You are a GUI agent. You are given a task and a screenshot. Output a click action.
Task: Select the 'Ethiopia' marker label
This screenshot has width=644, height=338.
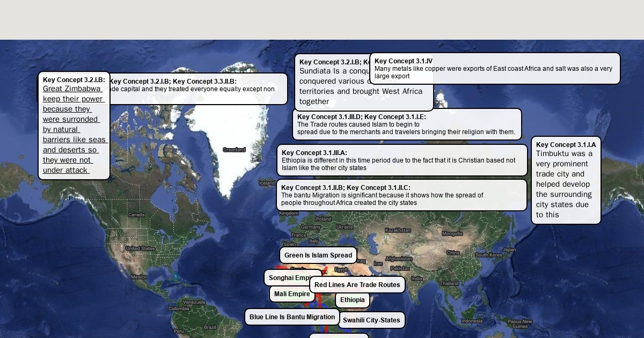pyautogui.click(x=352, y=300)
